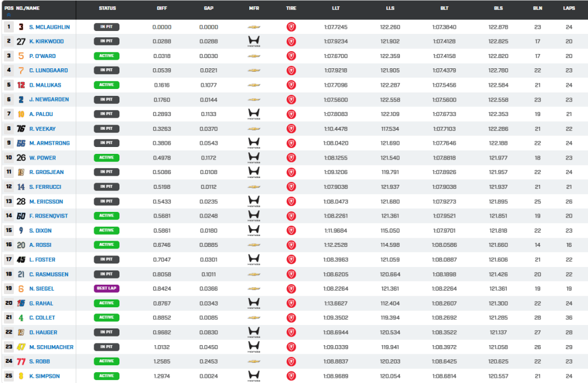Click the Chevrolet logo in S. Robb's row

tap(254, 362)
